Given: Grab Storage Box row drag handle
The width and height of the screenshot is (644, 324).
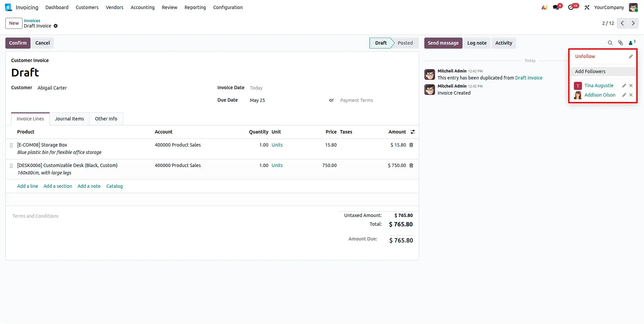Looking at the screenshot, I should coord(11,145).
